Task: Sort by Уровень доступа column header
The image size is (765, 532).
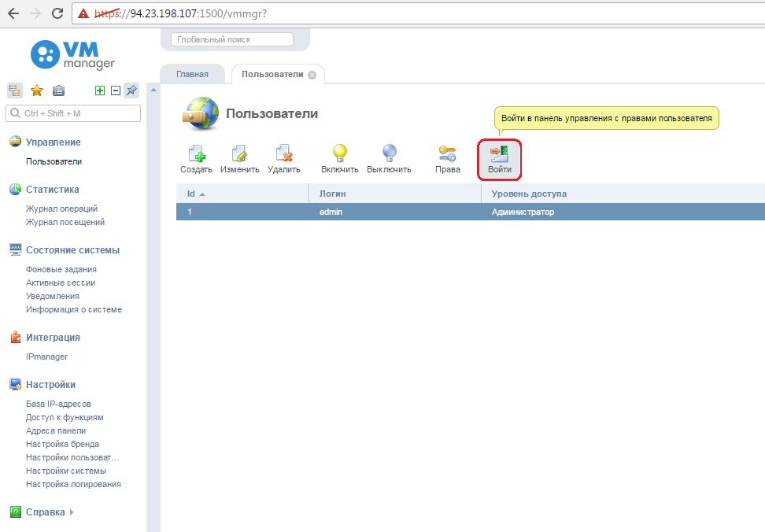Action: pyautogui.click(x=623, y=194)
